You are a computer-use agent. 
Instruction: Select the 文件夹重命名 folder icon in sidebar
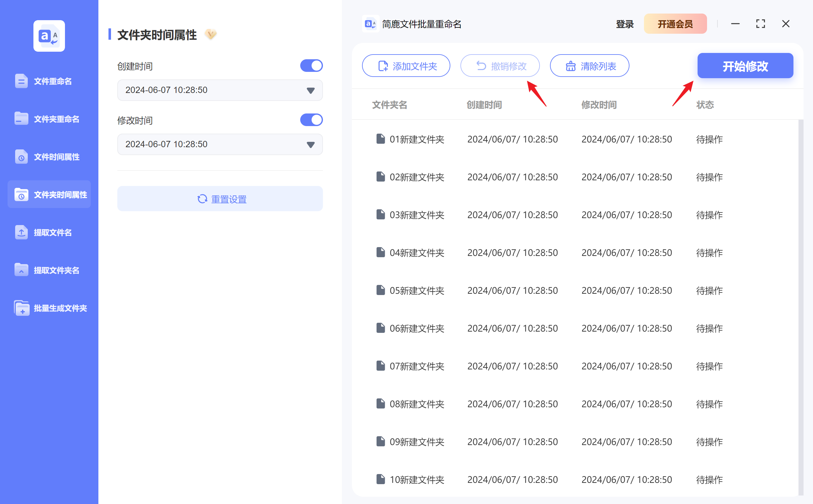(21, 119)
